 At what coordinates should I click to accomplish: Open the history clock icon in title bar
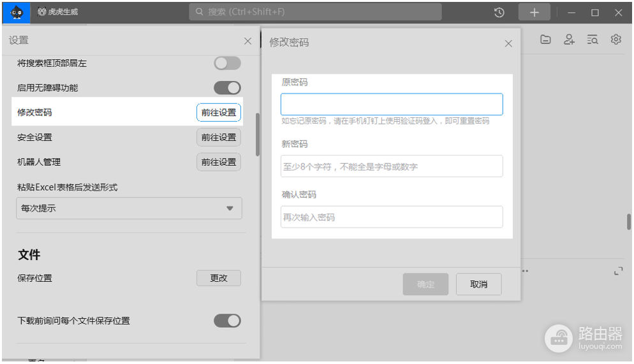pyautogui.click(x=499, y=13)
